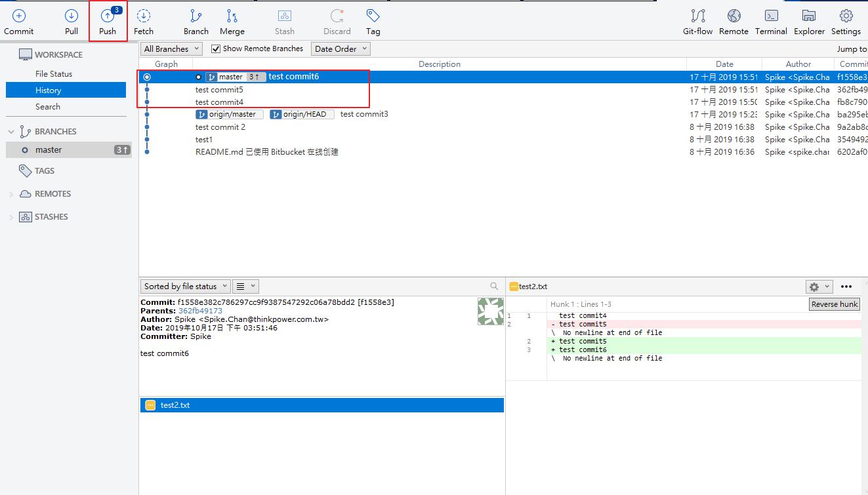Open the All Branches dropdown

(172, 49)
